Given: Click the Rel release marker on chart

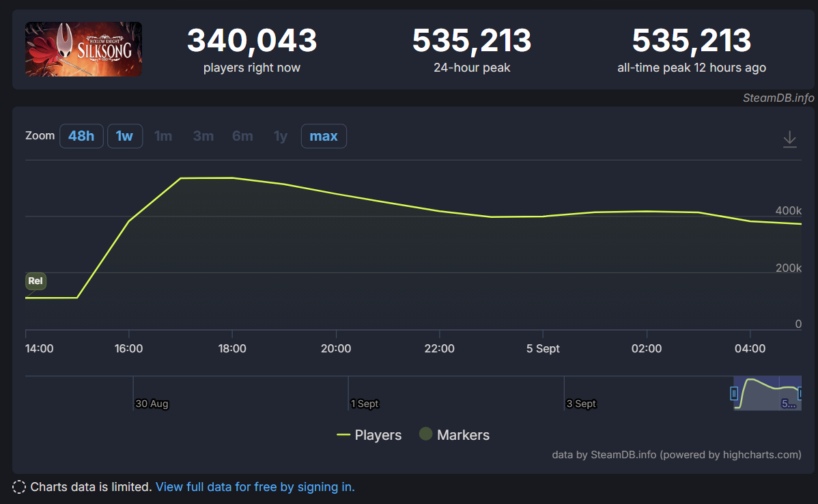Looking at the screenshot, I should coord(36,281).
